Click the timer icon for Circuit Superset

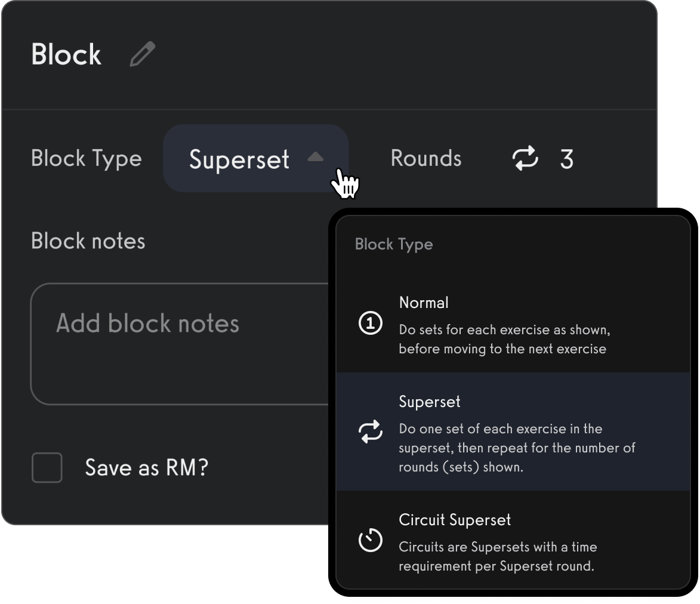370,541
